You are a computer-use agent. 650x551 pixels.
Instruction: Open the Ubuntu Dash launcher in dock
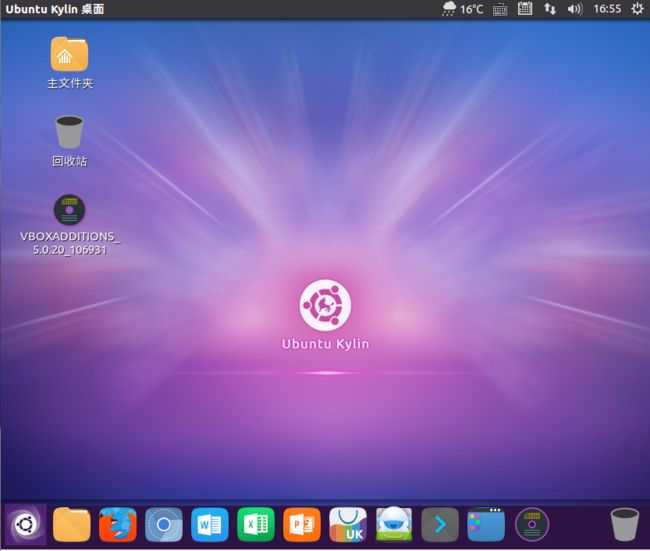tap(26, 524)
